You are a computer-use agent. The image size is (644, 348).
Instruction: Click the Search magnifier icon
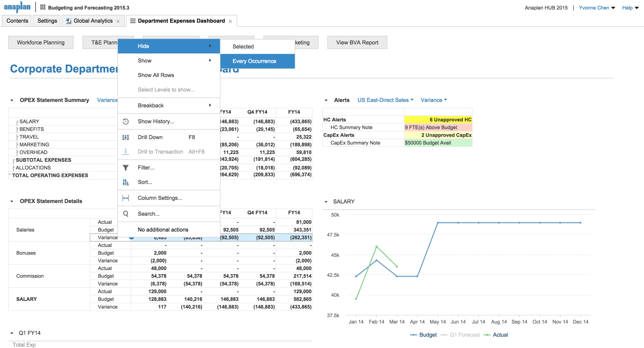[x=126, y=214]
